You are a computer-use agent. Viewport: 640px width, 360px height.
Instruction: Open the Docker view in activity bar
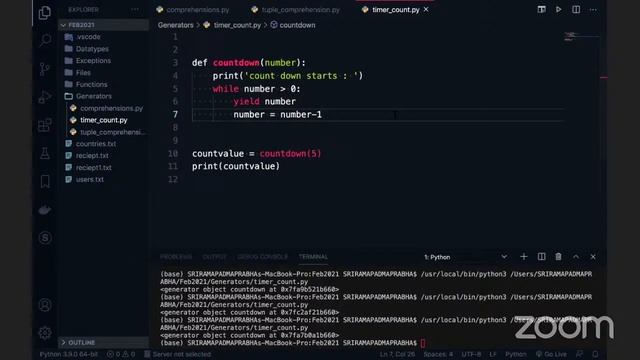coord(45,210)
